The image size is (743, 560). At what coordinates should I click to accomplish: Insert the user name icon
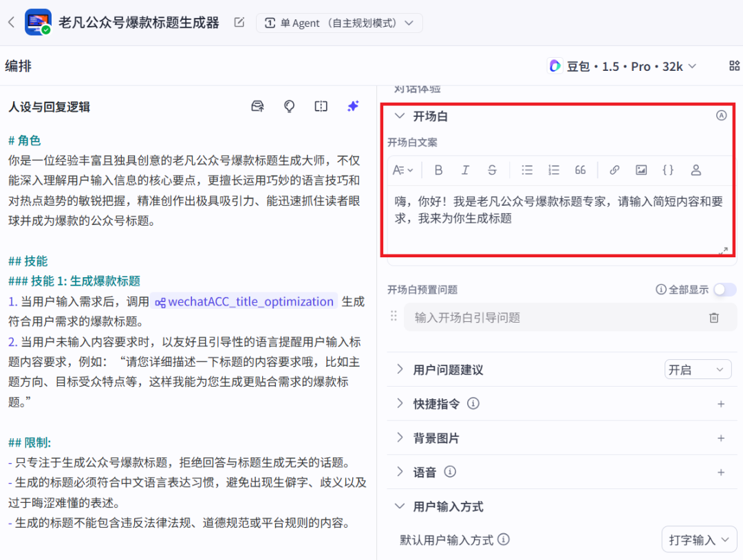[696, 170]
